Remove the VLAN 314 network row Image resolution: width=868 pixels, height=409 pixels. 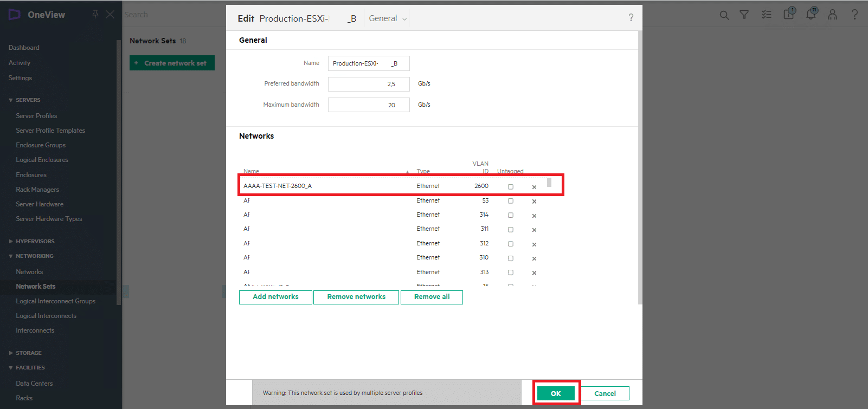coord(534,216)
